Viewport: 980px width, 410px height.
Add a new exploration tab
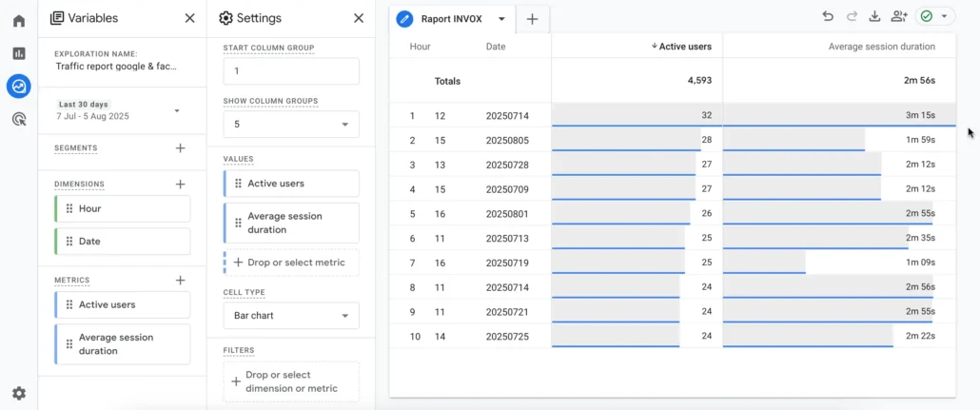pyautogui.click(x=532, y=19)
